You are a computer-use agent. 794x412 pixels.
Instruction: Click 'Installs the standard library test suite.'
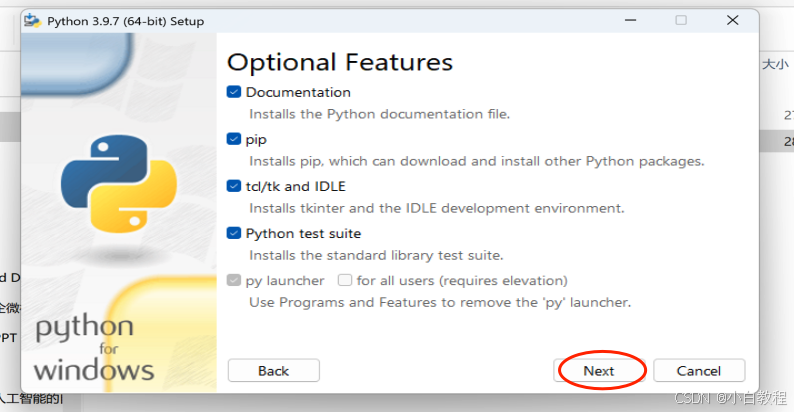[x=376, y=256]
